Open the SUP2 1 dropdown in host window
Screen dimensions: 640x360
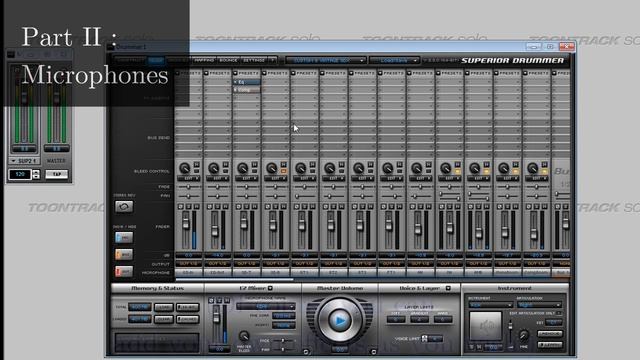(x=24, y=161)
